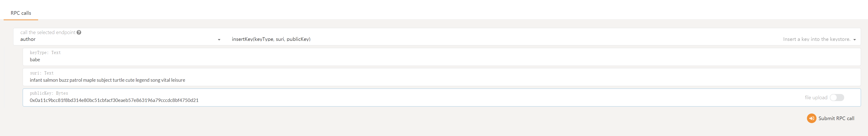Image resolution: width=868 pixels, height=136 pixels.
Task: Select the author endpoint section field
Action: tap(115, 39)
